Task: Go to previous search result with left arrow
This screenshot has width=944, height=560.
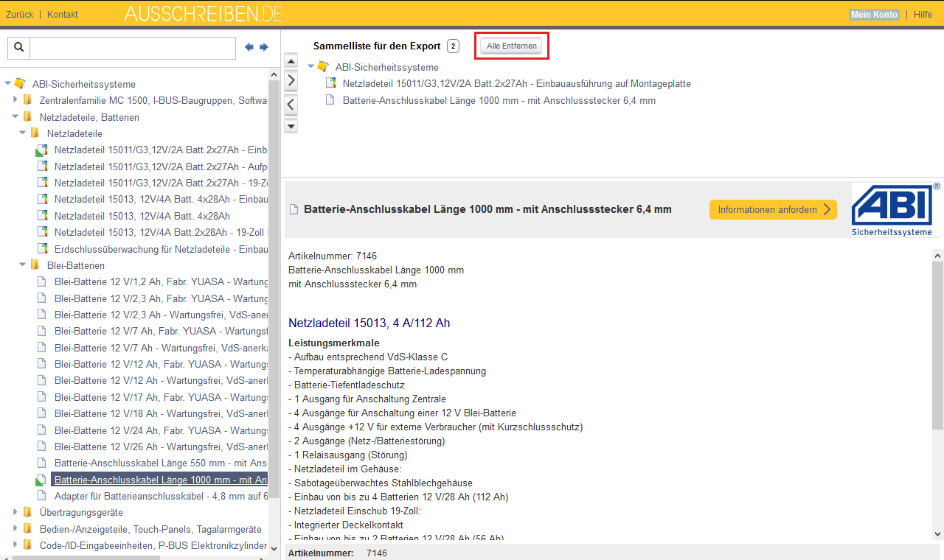Action: click(x=249, y=47)
